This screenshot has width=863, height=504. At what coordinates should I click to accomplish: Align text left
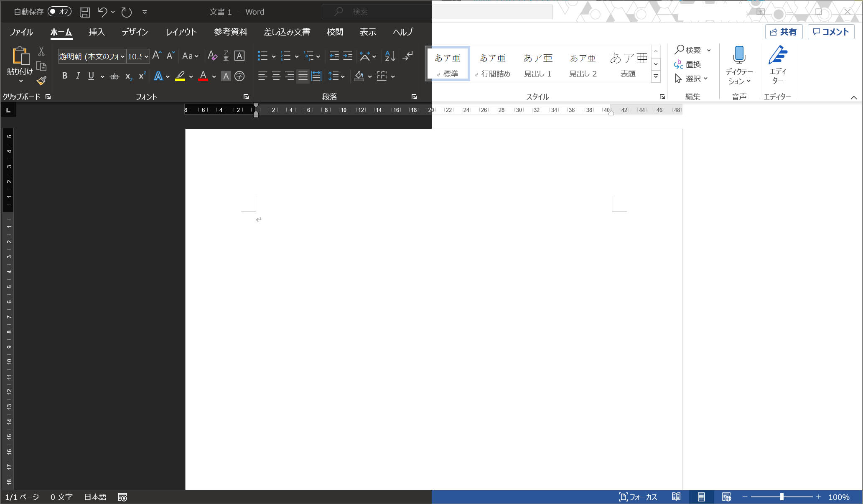coord(262,76)
